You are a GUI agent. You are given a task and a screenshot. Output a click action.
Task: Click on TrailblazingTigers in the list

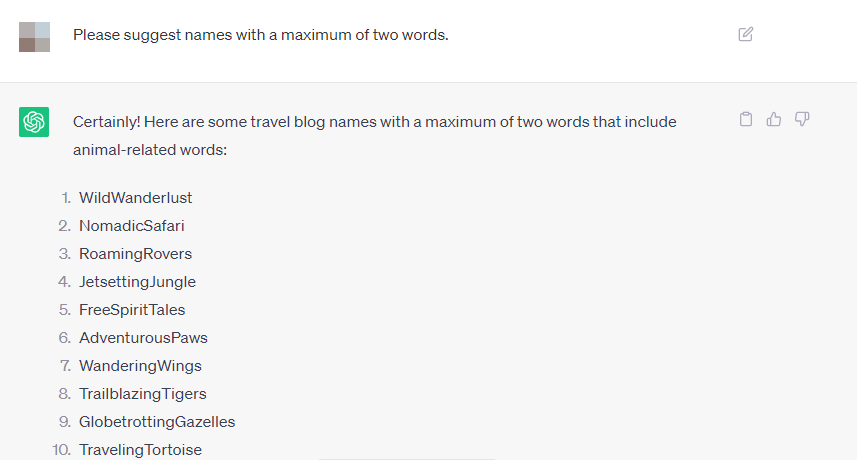pyautogui.click(x=142, y=394)
